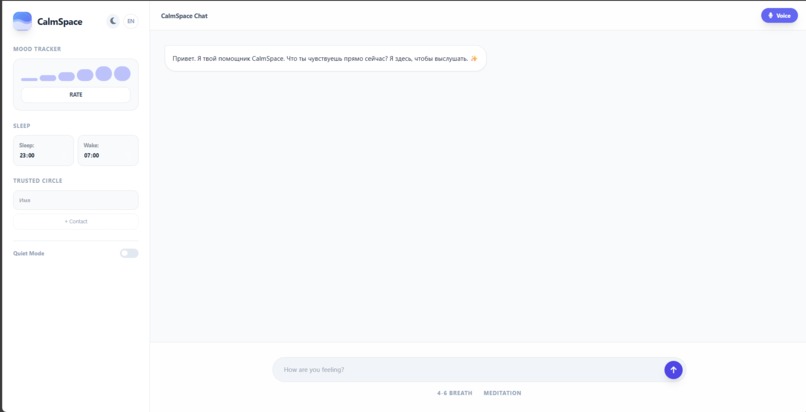The height and width of the screenshot is (412, 806).
Task: Select the tall rounded fourth mood level
Action: point(85,75)
